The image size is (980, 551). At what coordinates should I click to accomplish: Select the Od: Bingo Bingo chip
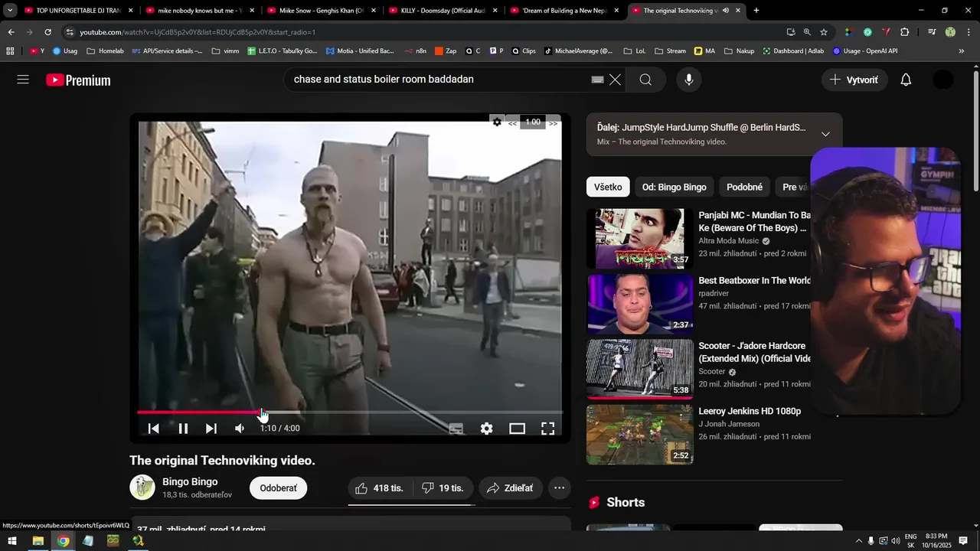(x=675, y=187)
